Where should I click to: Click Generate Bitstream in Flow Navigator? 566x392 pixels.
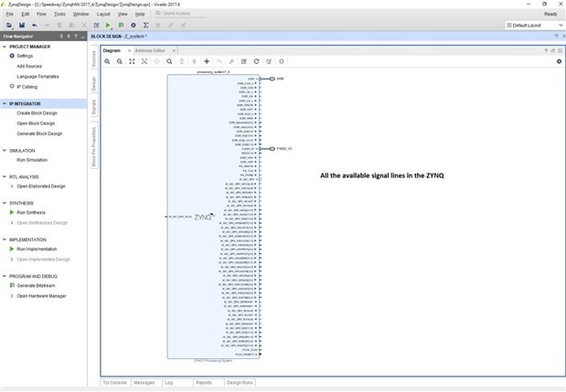(x=36, y=286)
